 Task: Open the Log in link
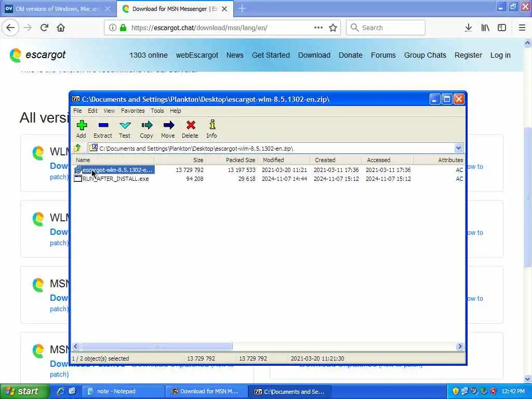[500, 55]
